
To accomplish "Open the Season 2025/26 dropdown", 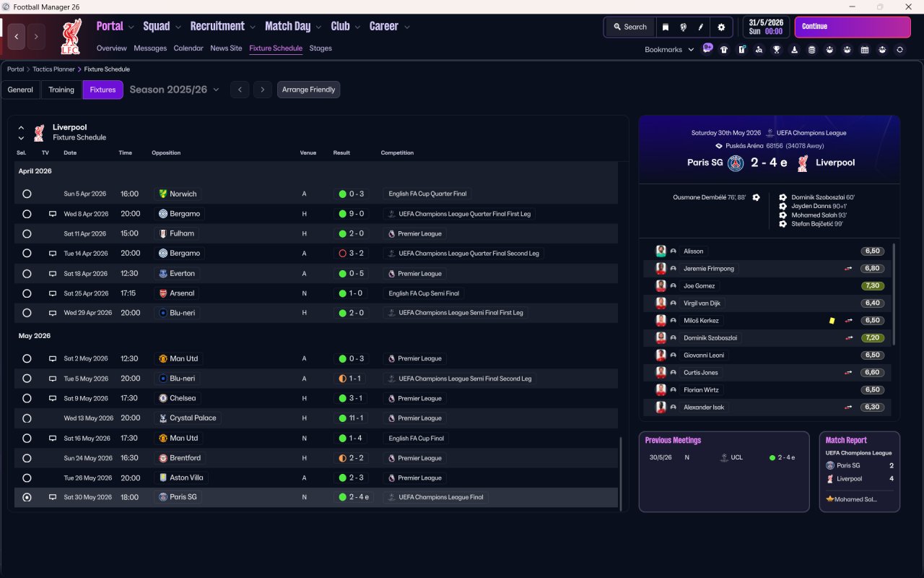I will 175,90.
